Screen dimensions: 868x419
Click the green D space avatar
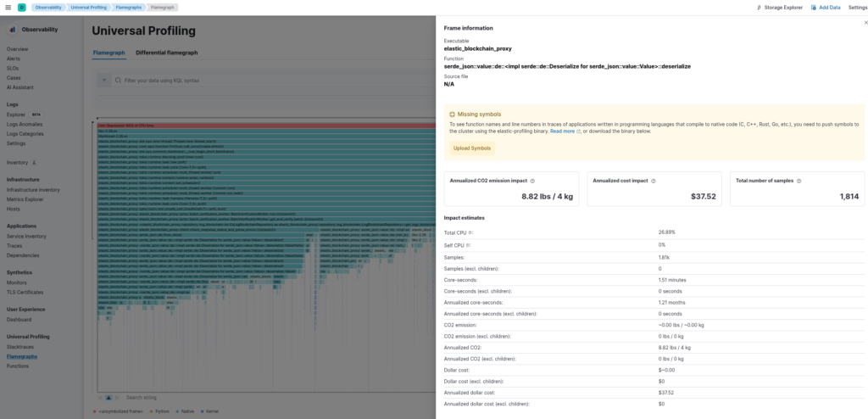[x=21, y=8]
